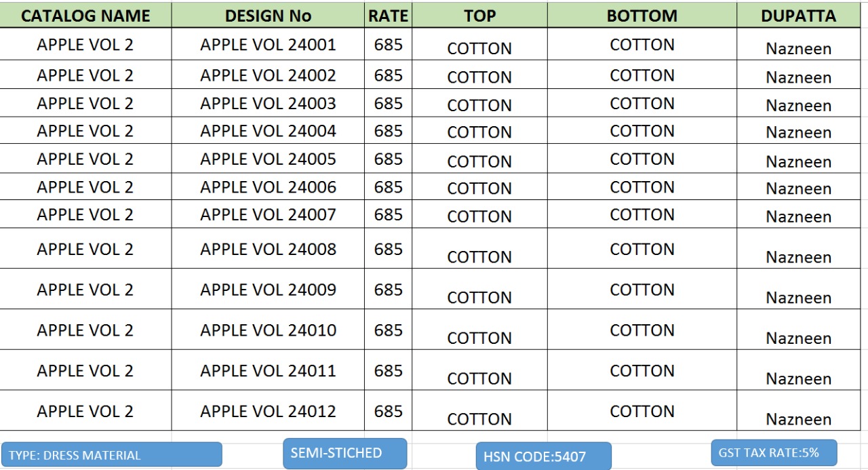Select the DESIGN No header cell
This screenshot has width=868, height=470.
pos(268,16)
